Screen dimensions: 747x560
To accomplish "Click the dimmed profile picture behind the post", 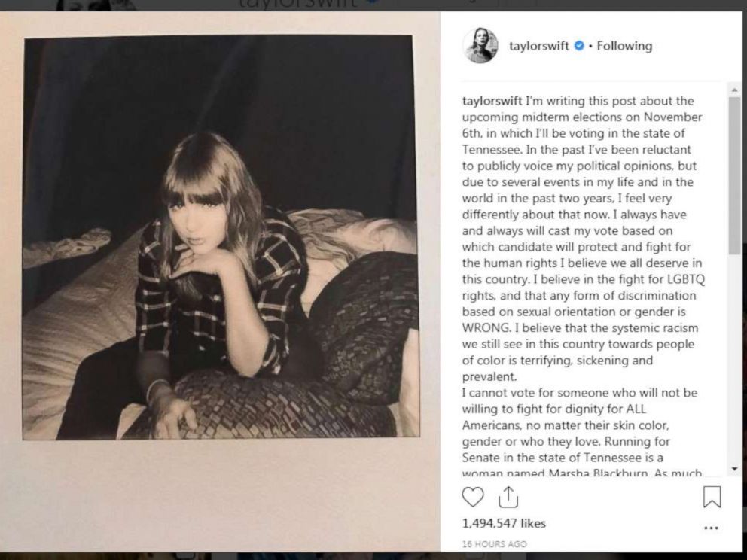I will [94, 5].
